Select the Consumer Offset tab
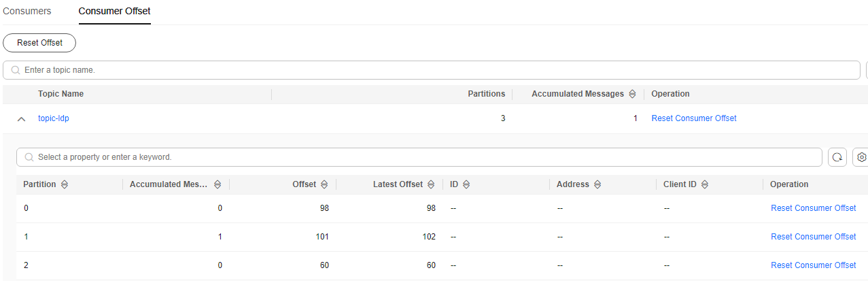 [115, 12]
